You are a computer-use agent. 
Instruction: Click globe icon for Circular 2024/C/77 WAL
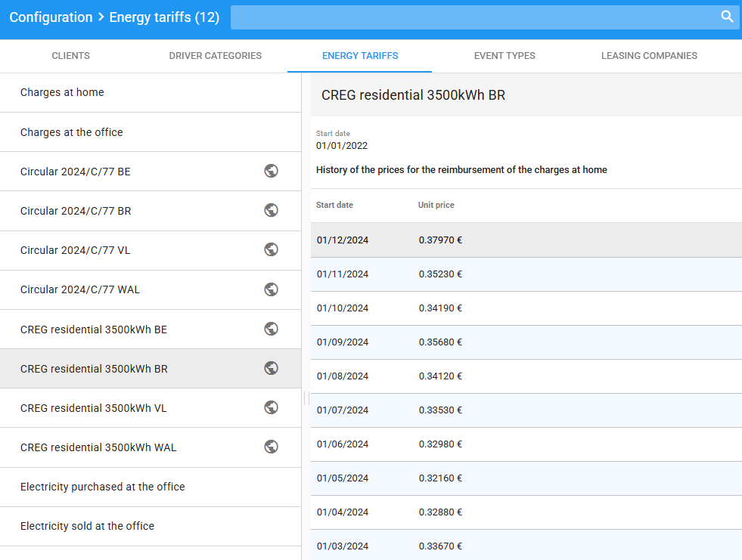click(x=271, y=289)
